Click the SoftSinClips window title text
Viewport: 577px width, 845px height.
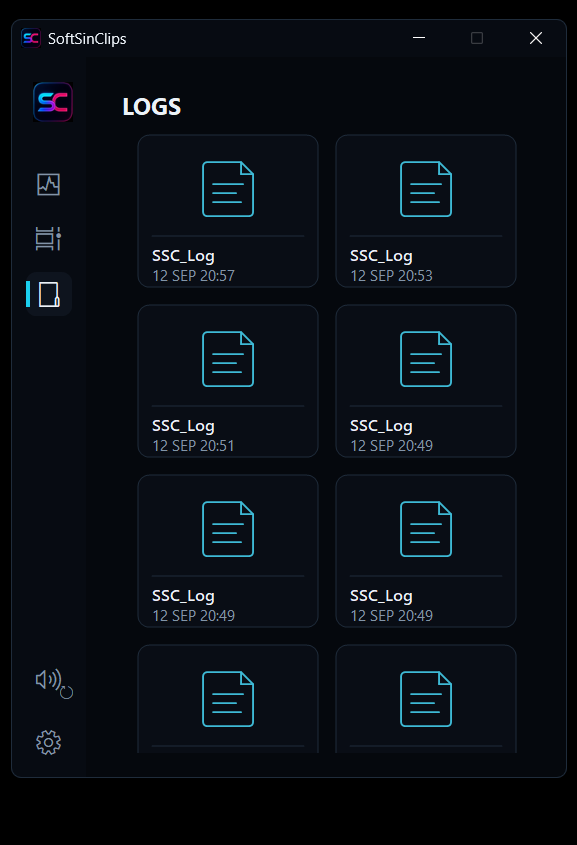87,39
